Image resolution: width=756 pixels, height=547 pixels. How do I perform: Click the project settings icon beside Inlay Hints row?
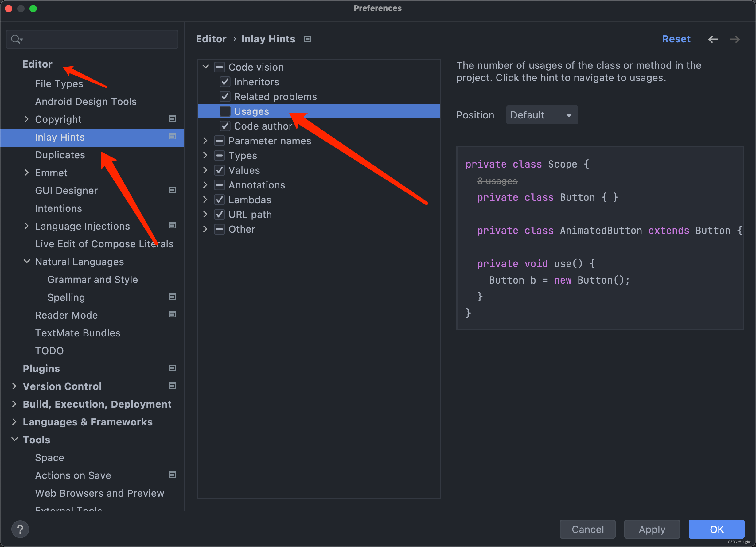[x=172, y=137]
